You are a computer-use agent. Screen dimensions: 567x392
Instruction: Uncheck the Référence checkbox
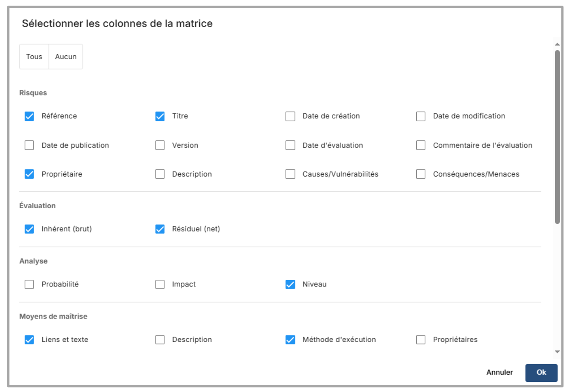pos(29,116)
